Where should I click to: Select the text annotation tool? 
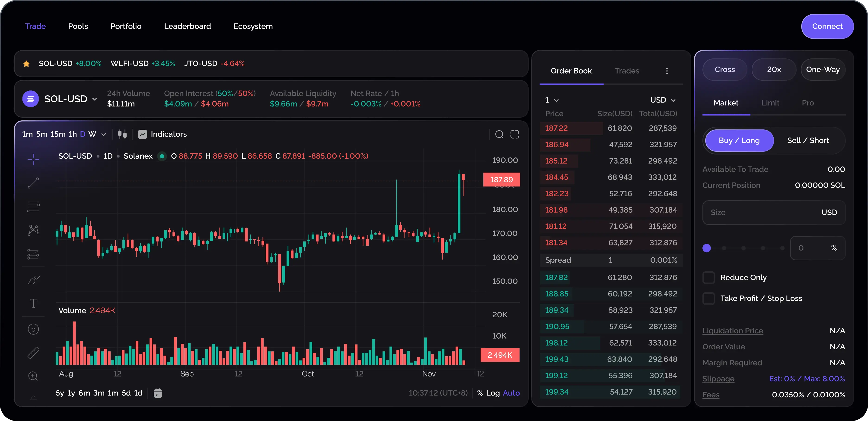pos(33,303)
